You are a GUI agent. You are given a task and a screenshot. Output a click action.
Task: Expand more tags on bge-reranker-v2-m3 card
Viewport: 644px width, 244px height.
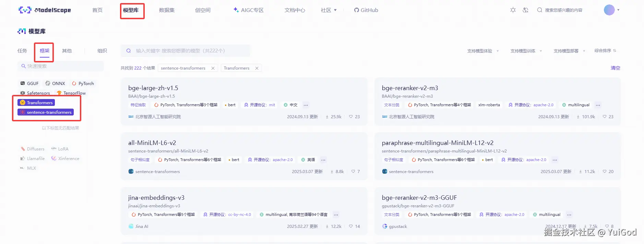point(598,105)
